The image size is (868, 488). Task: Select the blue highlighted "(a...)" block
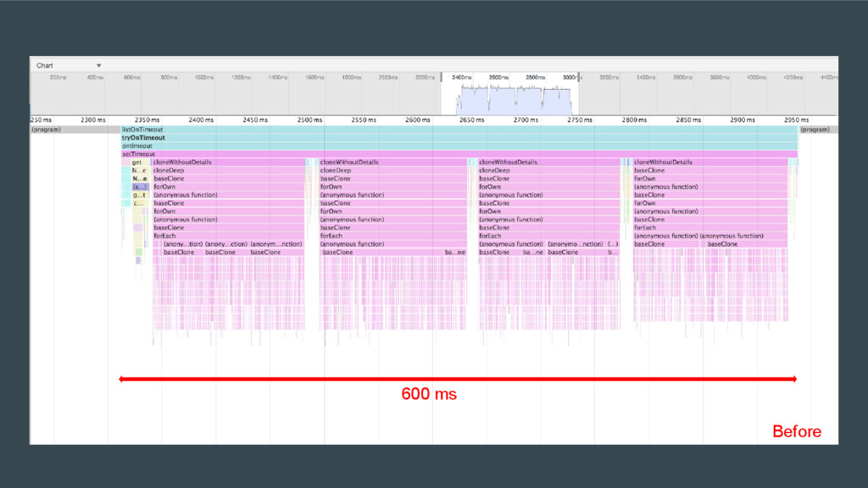point(140,187)
